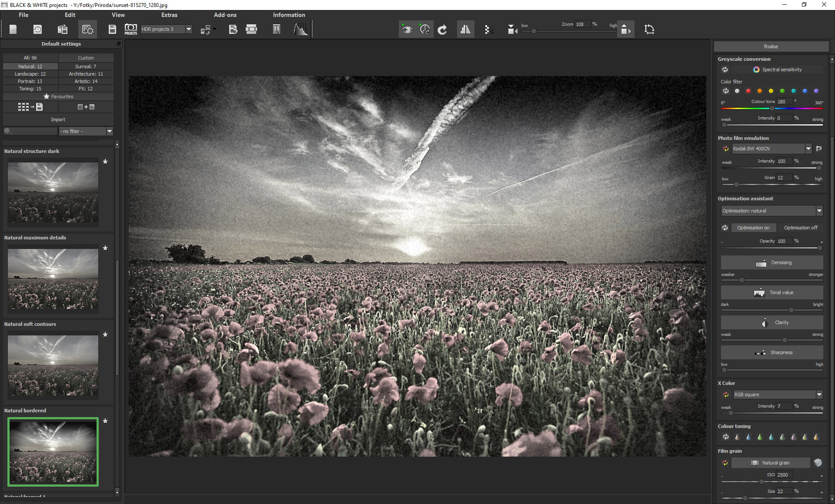Open the clock history browser icon
Image resolution: width=835 pixels, height=504 pixels.
[37, 29]
